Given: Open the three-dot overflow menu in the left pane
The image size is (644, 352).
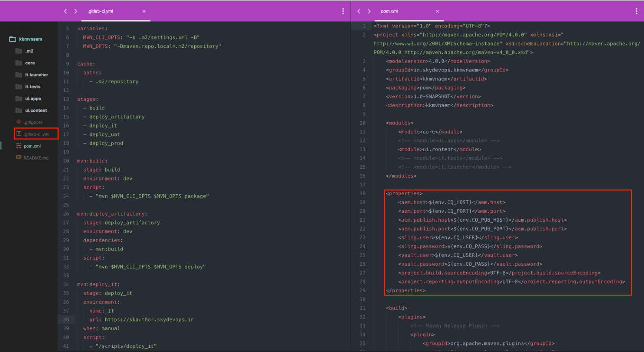Looking at the screenshot, I should coord(343,11).
